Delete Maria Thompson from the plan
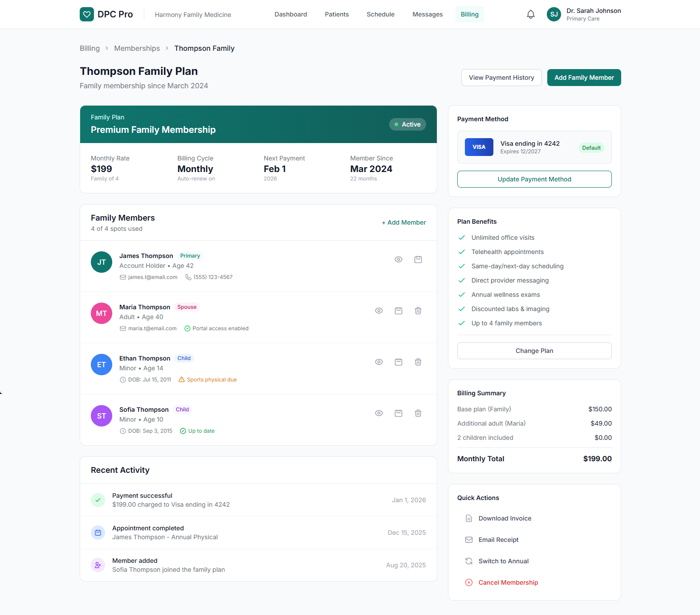Image resolution: width=700 pixels, height=615 pixels. (x=418, y=311)
